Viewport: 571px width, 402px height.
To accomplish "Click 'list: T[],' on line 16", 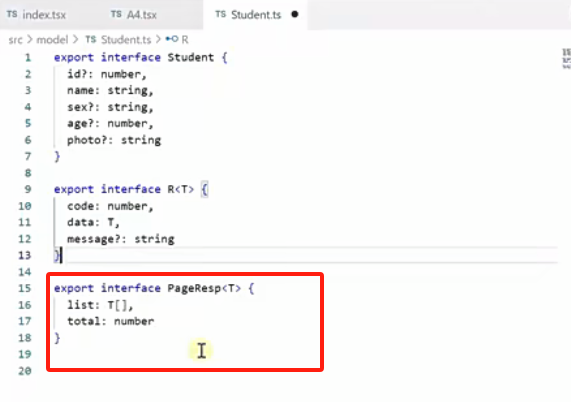I will pyautogui.click(x=100, y=305).
